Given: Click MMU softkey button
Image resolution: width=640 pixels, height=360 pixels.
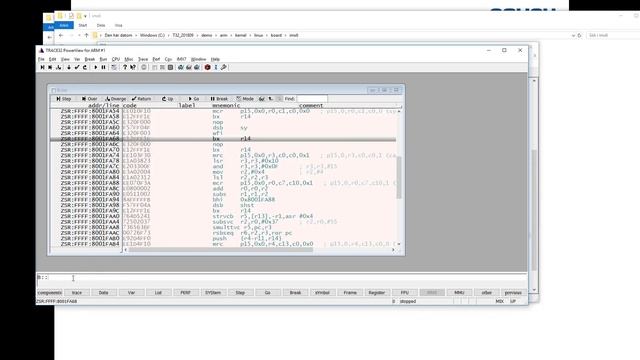Looking at the screenshot, I should coord(459,293).
